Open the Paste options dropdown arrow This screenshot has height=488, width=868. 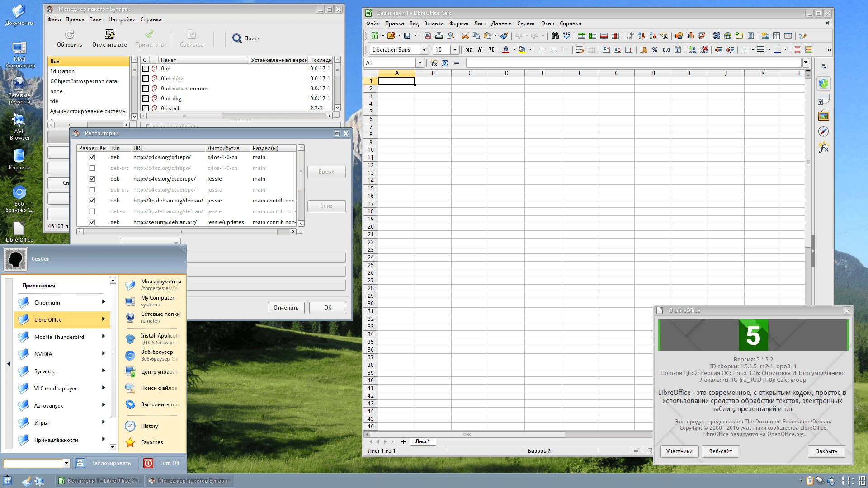tap(495, 36)
